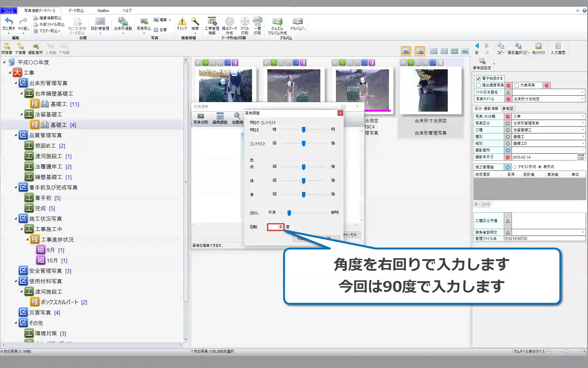The width and height of the screenshot is (588, 368).
Task: Click the ラベル印刷 icon
Action: pos(244,21)
